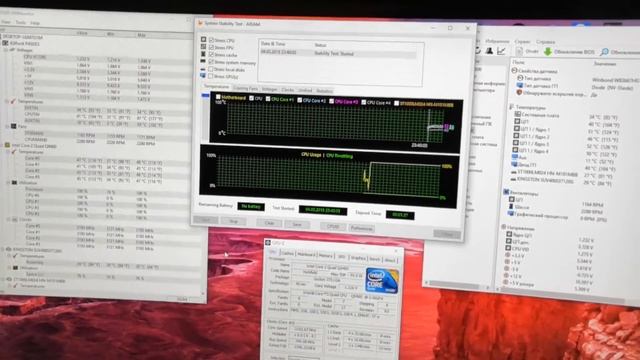The width and height of the screenshot is (640, 360).
Task: Switch to the Cooling Fans tab
Action: pos(245,88)
